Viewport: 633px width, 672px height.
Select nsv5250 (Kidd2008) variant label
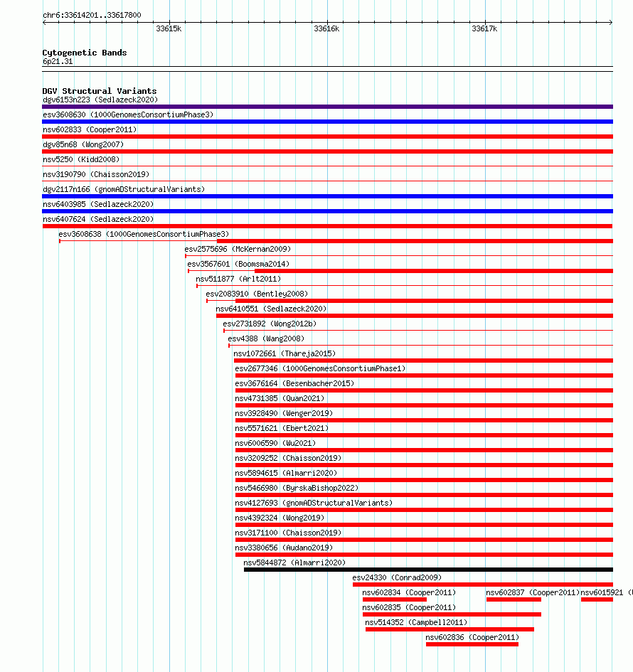81,159
